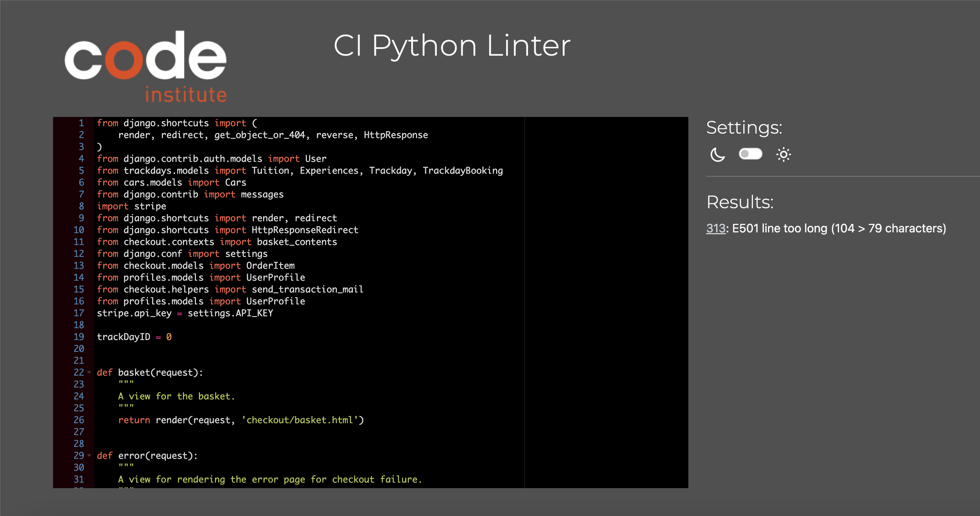Image resolution: width=980 pixels, height=516 pixels.
Task: Click 'stripe.api_key = settings.API_KEY' line
Action: (x=185, y=313)
